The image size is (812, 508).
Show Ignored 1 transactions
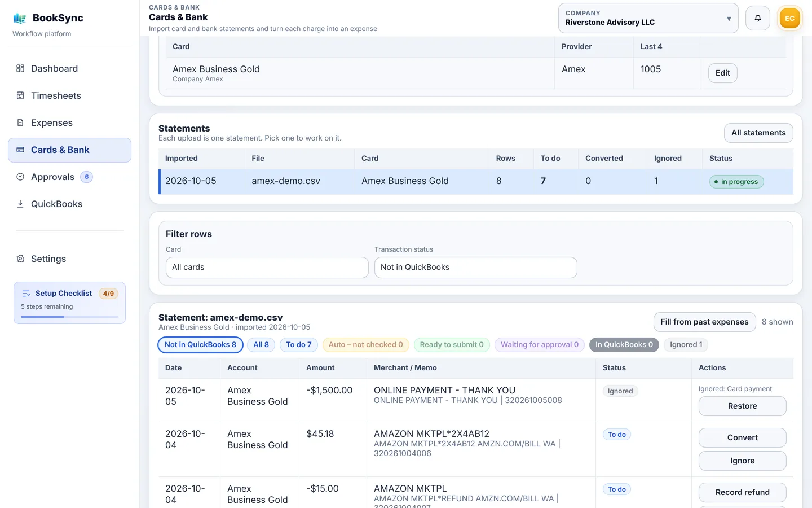coord(686,345)
